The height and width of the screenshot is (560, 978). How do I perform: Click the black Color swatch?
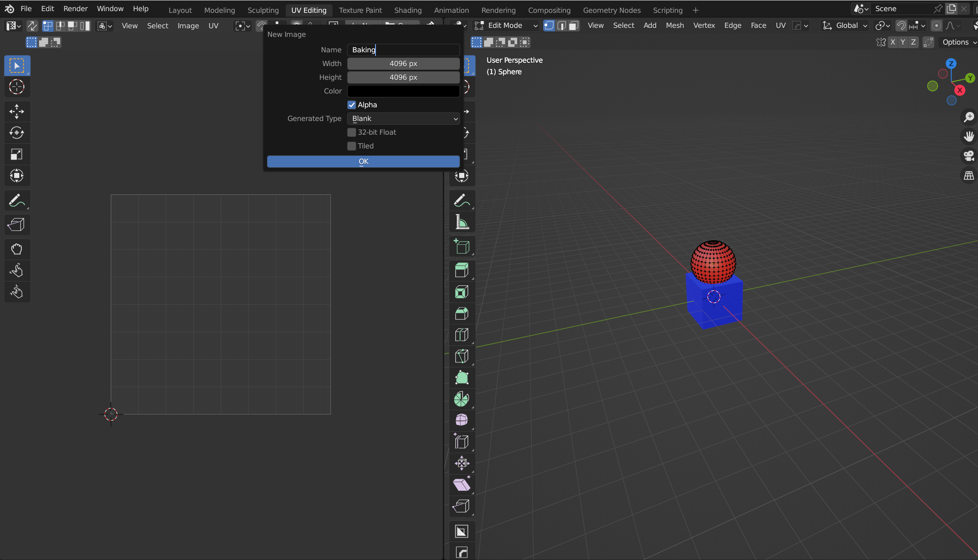(x=403, y=91)
